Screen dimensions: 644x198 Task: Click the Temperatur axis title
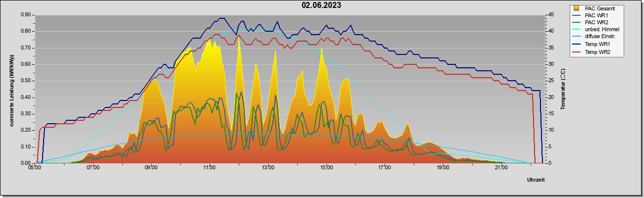click(x=563, y=89)
